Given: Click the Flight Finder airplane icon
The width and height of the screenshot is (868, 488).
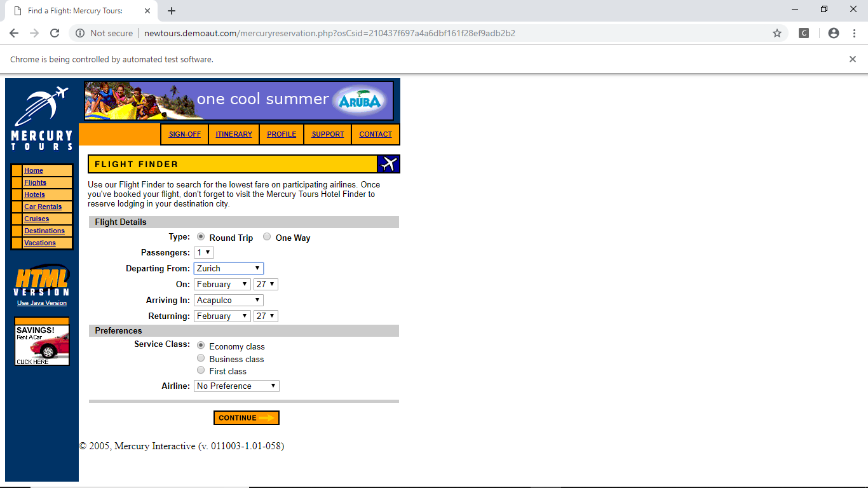Looking at the screenshot, I should click(389, 164).
